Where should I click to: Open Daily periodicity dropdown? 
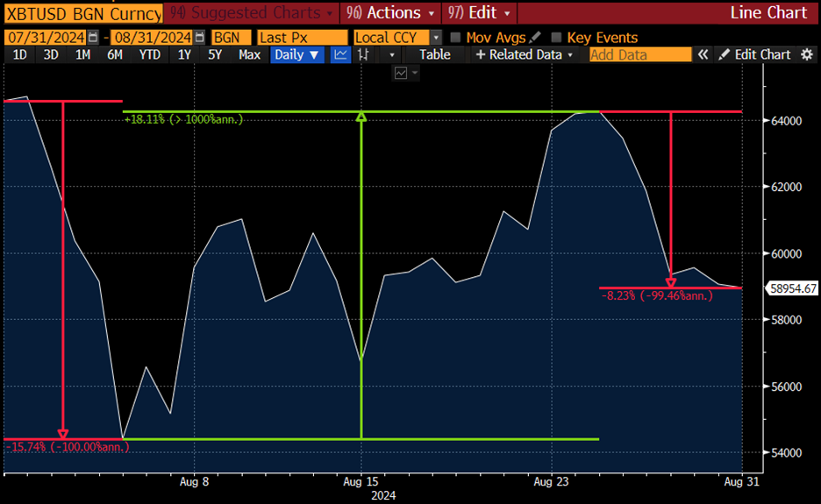click(x=296, y=55)
